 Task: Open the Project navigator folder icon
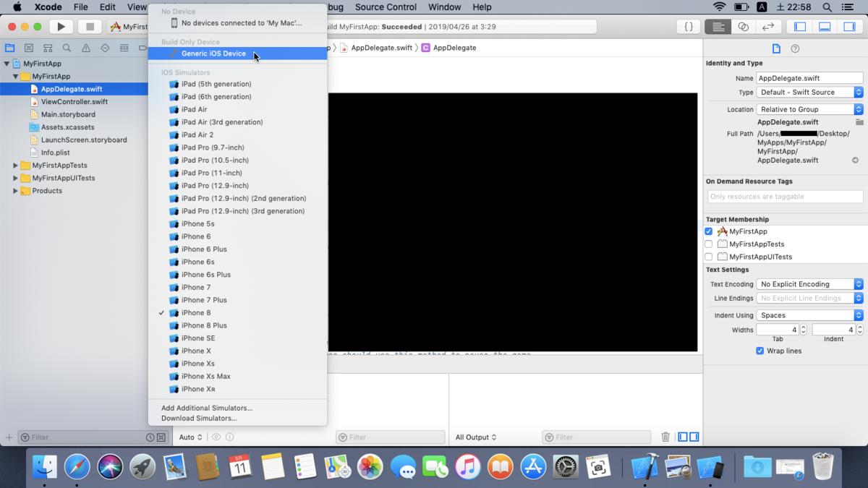tap(10, 48)
